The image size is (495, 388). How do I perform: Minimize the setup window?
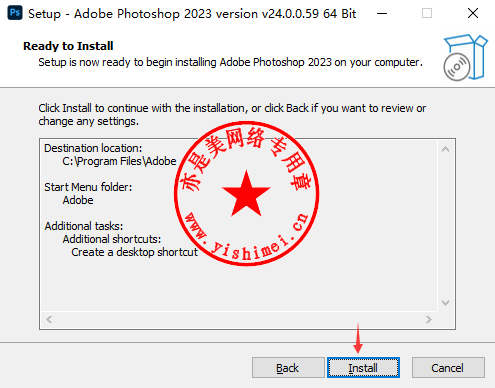[x=382, y=14]
